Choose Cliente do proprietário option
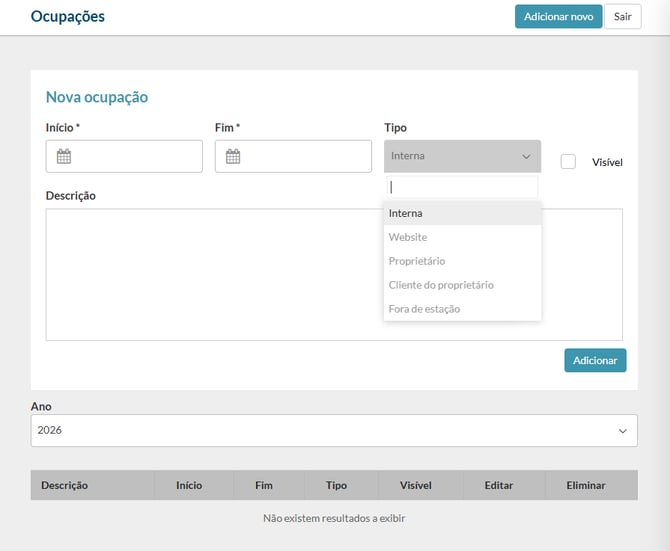 (x=462, y=285)
